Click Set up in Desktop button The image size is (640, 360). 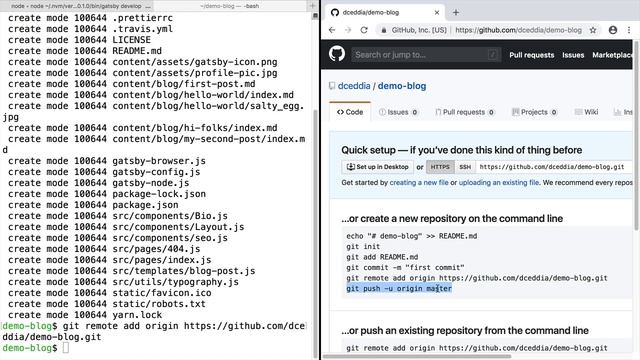pos(377,167)
